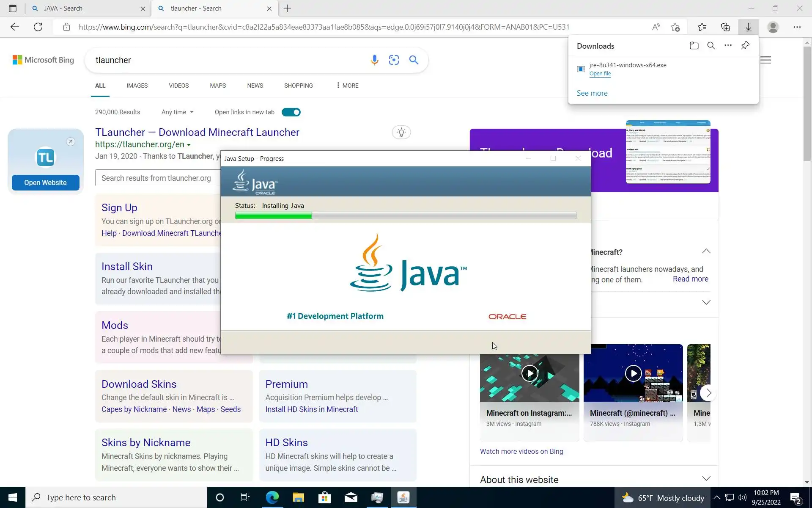This screenshot has width=812, height=508.
Task: Click the Open Website button for TLauncher
Action: tap(45, 182)
